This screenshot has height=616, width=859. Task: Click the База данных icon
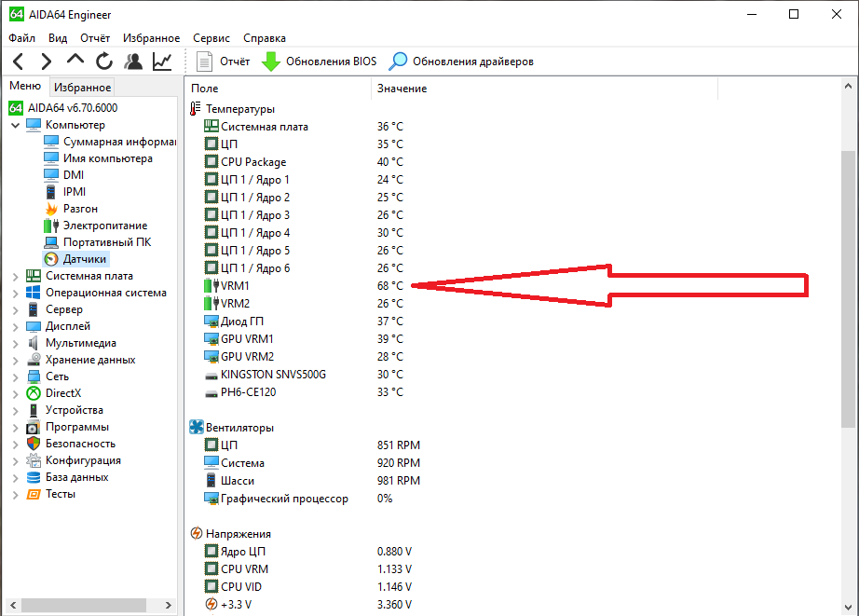pos(34,477)
